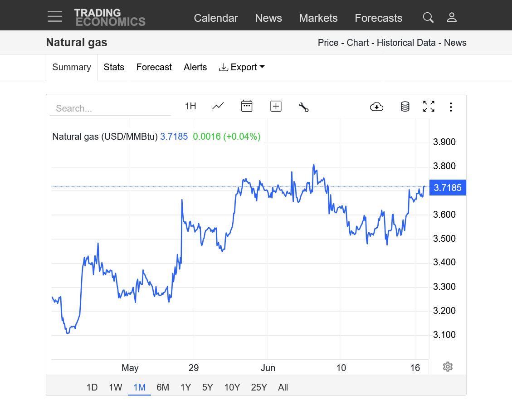
Task: Set chart range to 5Y
Action: pos(207,387)
